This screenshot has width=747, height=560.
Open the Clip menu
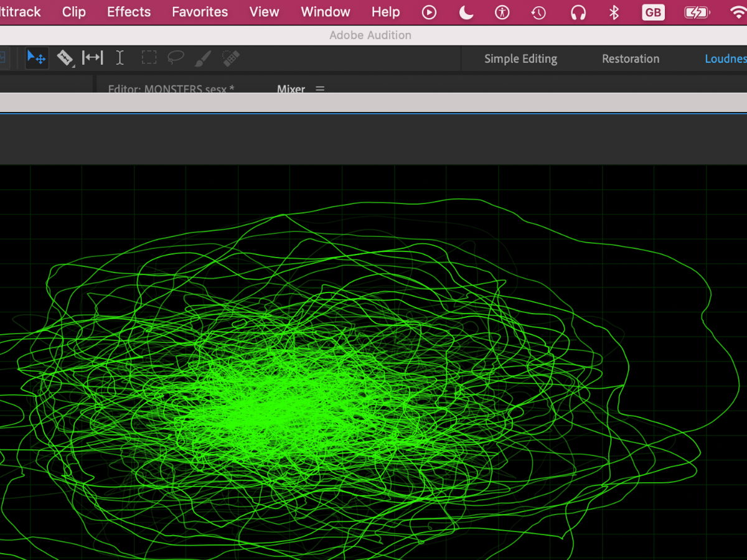tap(74, 12)
